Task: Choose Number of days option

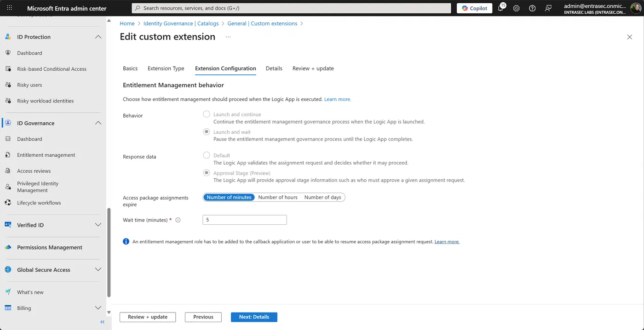Action: [323, 197]
